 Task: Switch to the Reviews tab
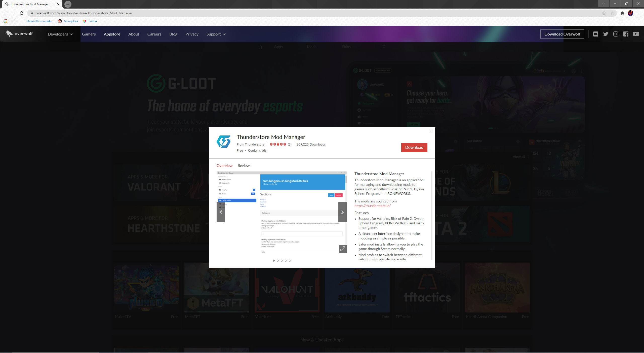[x=244, y=166]
